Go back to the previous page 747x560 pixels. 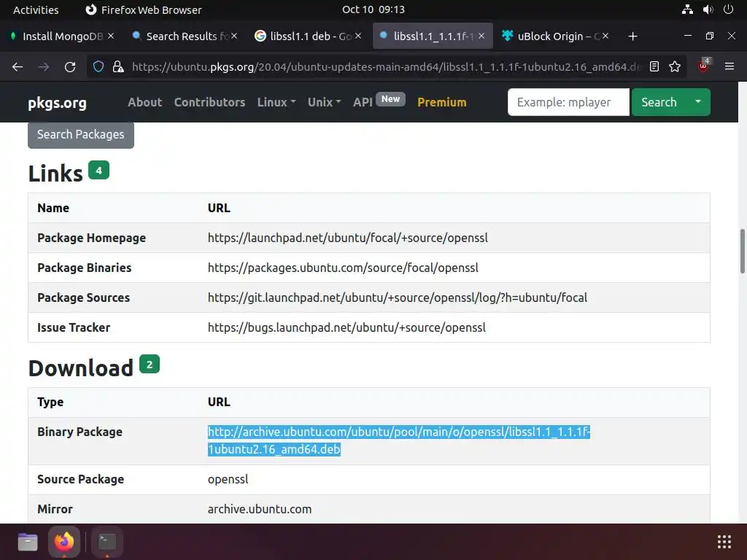coord(18,67)
